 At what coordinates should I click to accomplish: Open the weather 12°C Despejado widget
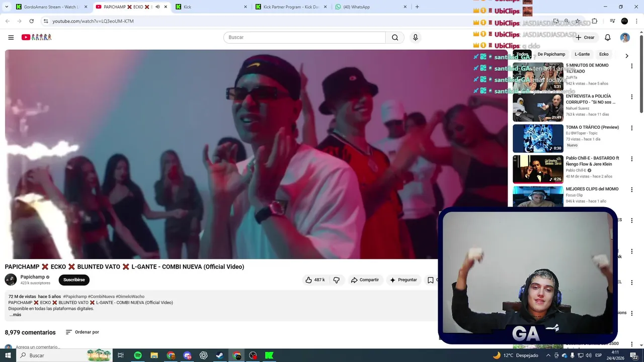point(516,355)
